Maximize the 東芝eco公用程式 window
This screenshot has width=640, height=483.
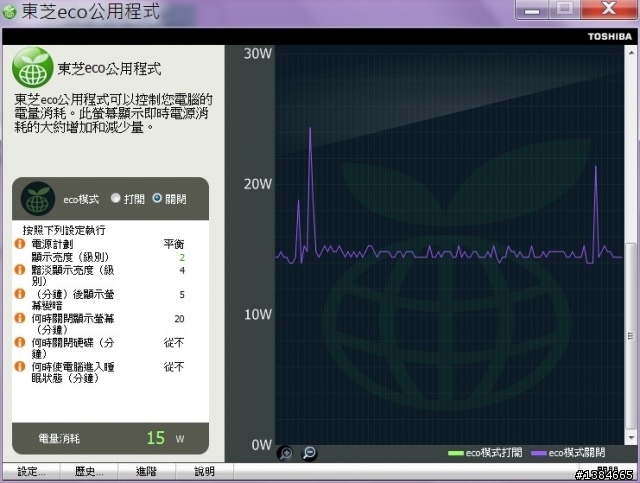coord(564,10)
